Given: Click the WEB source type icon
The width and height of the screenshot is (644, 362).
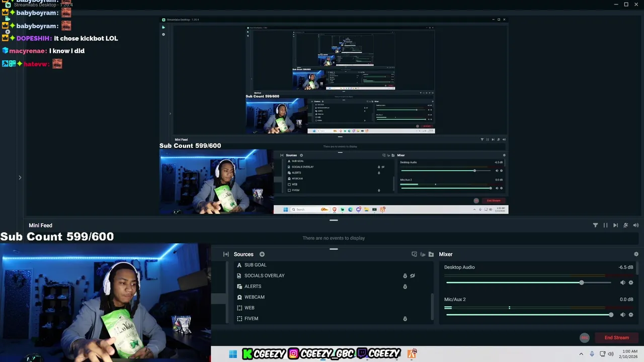Looking at the screenshot, I should 239,308.
